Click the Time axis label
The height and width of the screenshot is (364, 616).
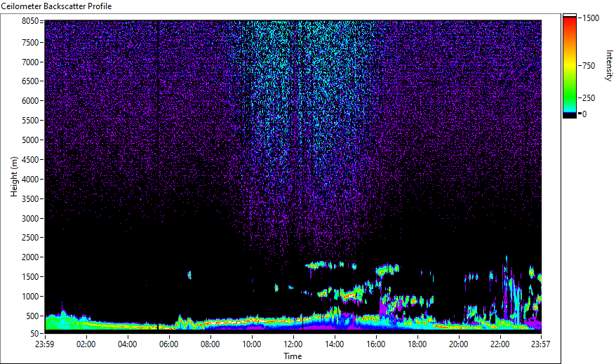293,356
